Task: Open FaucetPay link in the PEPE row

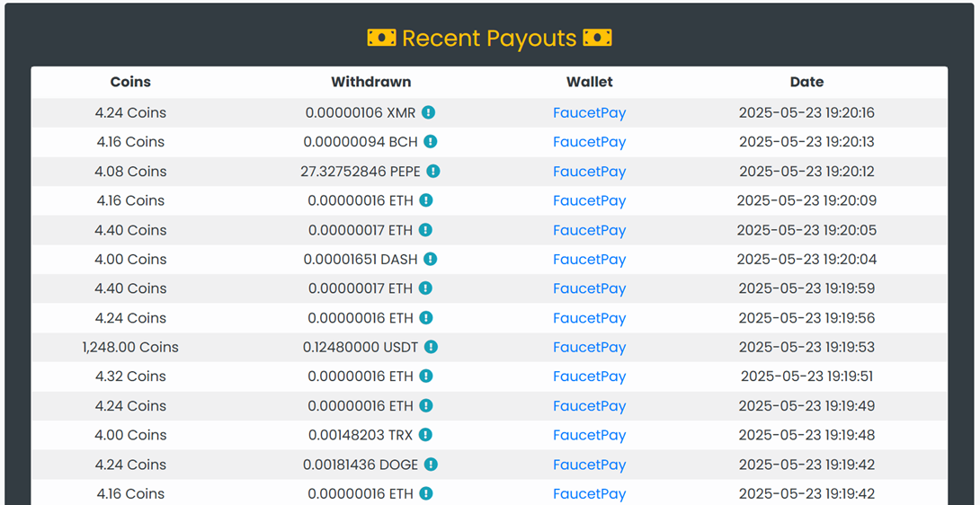Action: coord(589,172)
